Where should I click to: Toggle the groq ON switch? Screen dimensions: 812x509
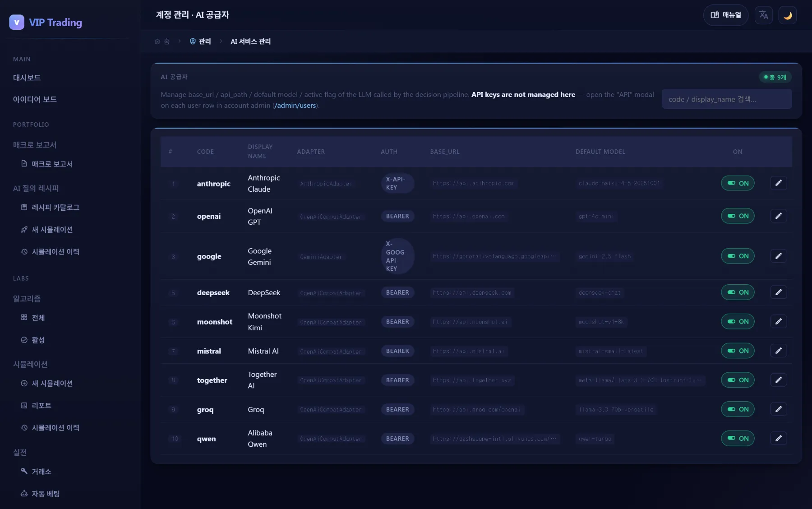[738, 409]
